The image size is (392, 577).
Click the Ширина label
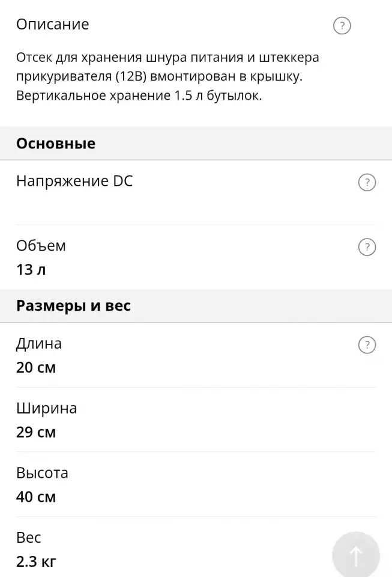coord(47,409)
